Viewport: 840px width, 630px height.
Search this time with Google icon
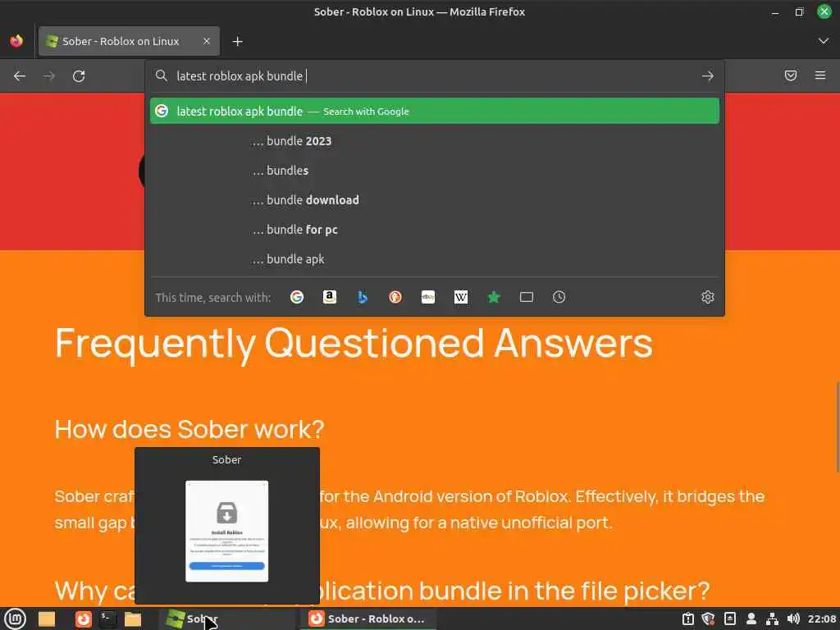point(297,297)
